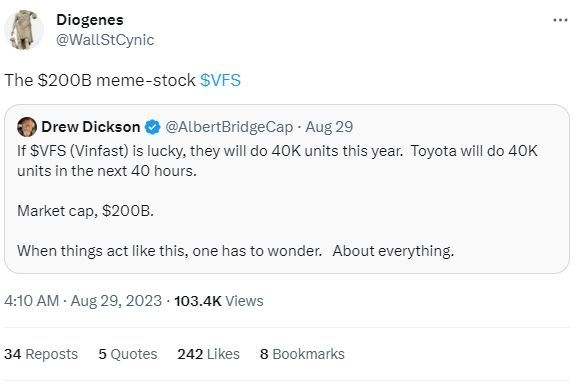The width and height of the screenshot is (582, 384).
Task: Click the Diogenes display name
Action: tap(90, 20)
